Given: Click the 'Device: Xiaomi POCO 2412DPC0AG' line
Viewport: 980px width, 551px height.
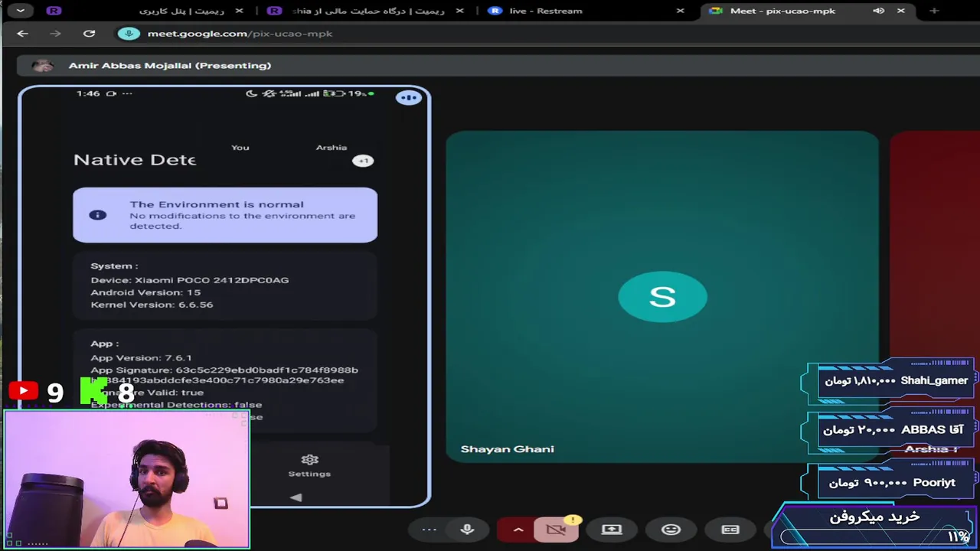Looking at the screenshot, I should click(190, 280).
